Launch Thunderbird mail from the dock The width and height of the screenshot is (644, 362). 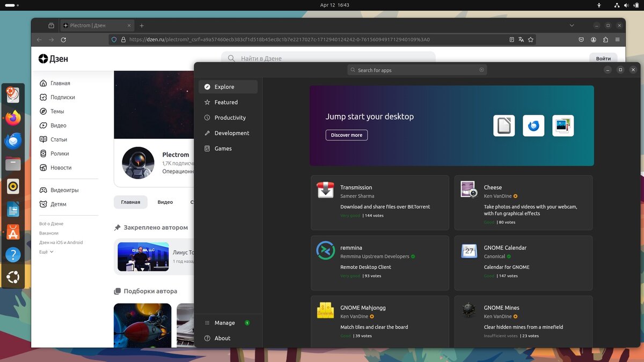[13, 141]
